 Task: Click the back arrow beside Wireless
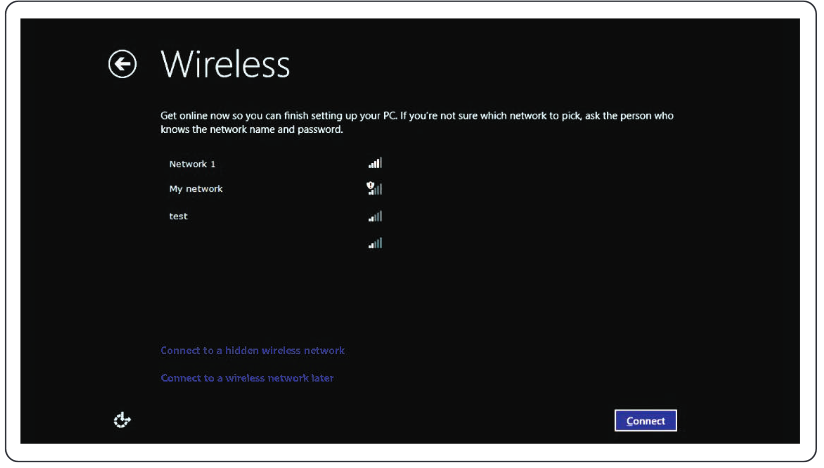[122, 64]
